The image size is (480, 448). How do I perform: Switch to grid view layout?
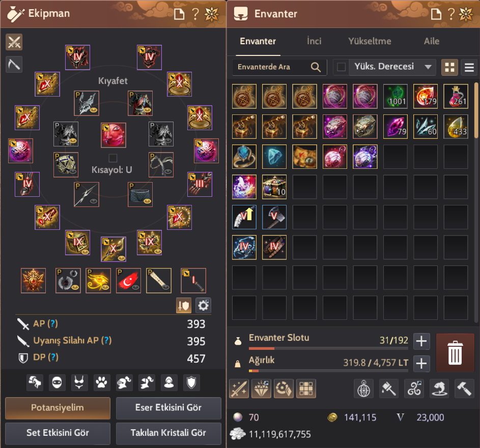tap(449, 67)
